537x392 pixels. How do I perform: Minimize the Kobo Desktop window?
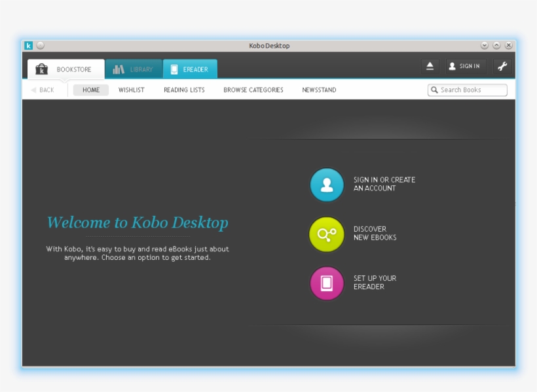click(x=484, y=46)
